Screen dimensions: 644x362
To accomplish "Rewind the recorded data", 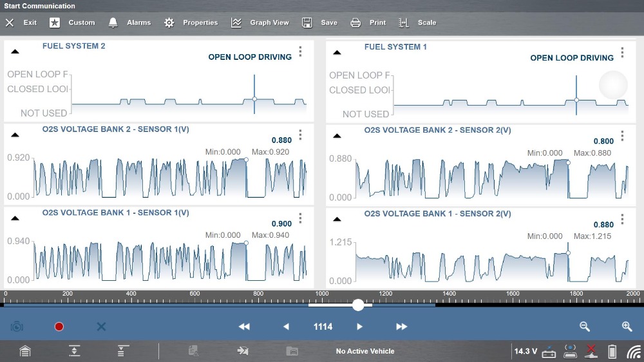I will [x=244, y=327].
